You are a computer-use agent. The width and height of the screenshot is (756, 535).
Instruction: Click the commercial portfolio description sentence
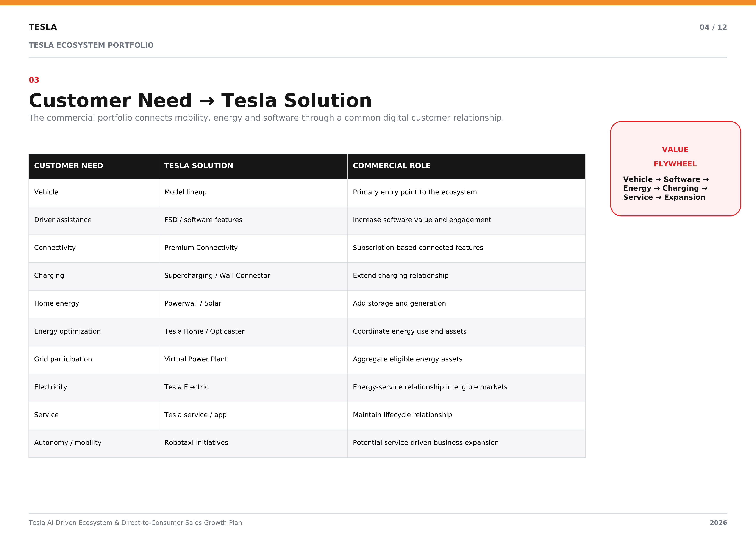click(x=266, y=118)
